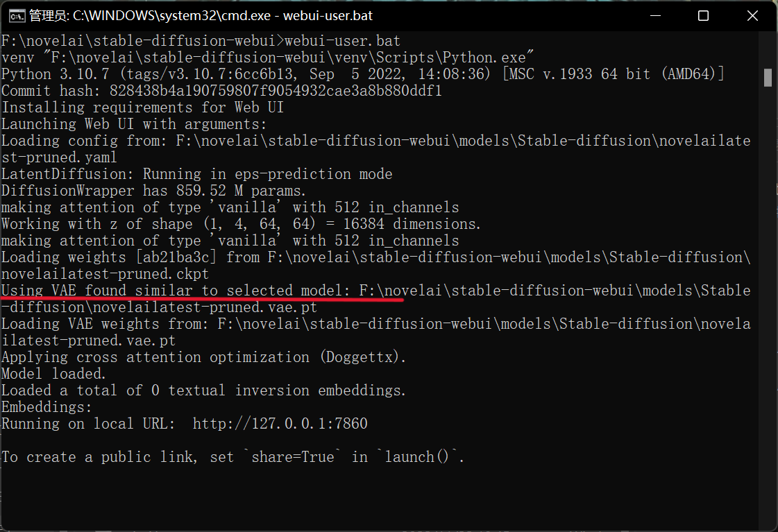Click the Python 3.10.7 version text
This screenshot has width=778, height=532.
pos(55,74)
